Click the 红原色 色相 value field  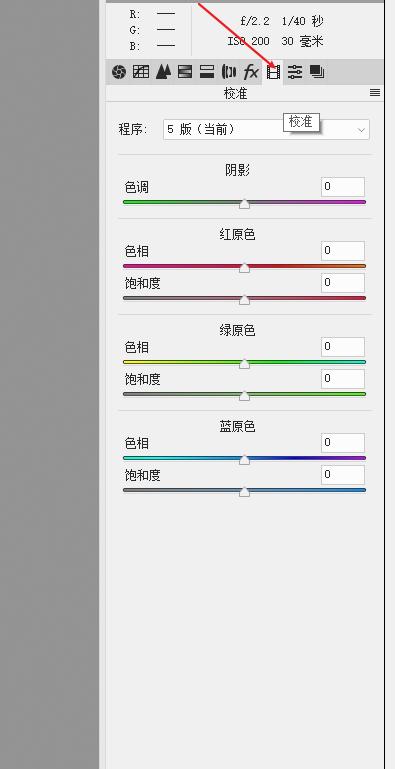click(x=343, y=251)
